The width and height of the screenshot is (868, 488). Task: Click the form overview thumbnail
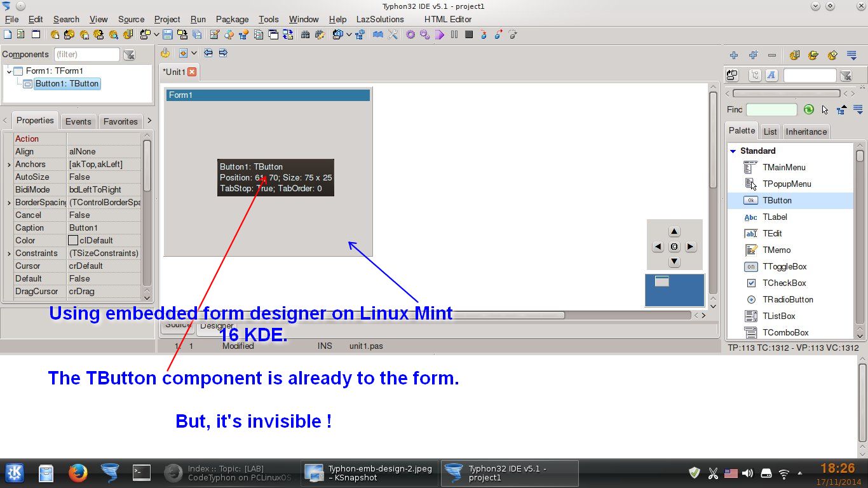coord(675,290)
